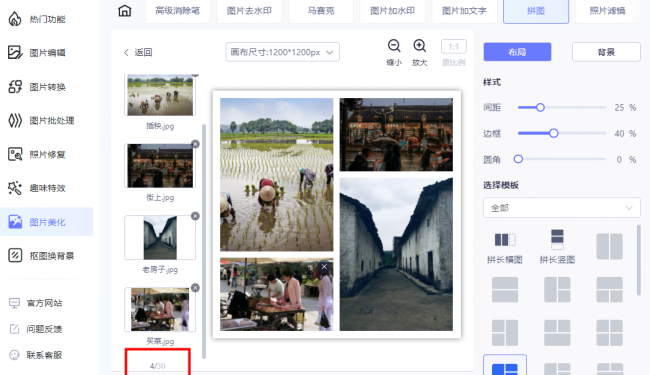Open 照片修复 in the sidebar
The height and width of the screenshot is (375, 650).
click(x=37, y=155)
